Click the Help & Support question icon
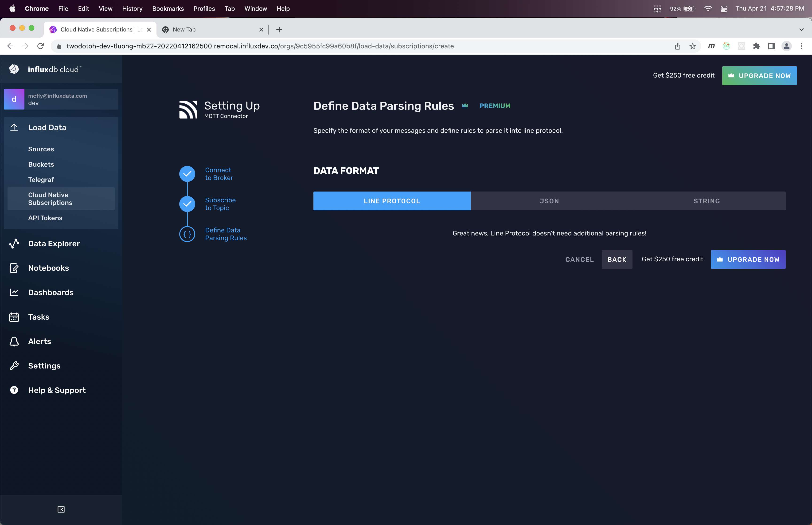 pos(14,390)
